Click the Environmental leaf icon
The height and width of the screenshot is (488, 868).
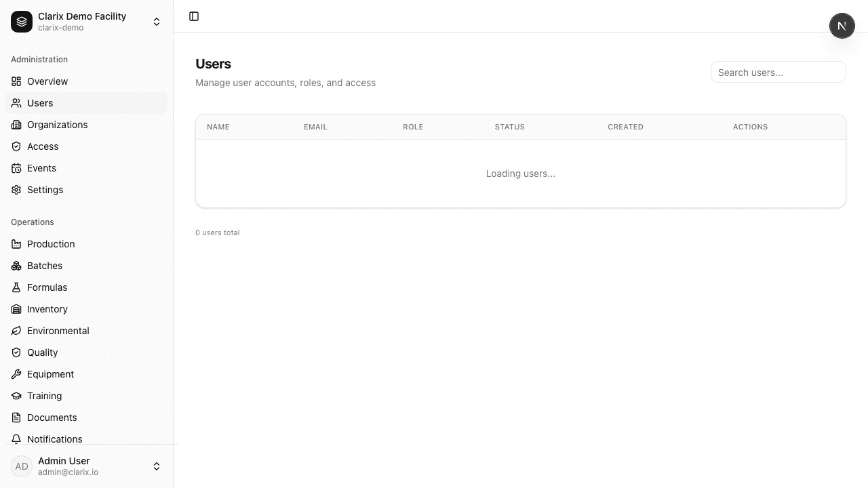coord(16,331)
